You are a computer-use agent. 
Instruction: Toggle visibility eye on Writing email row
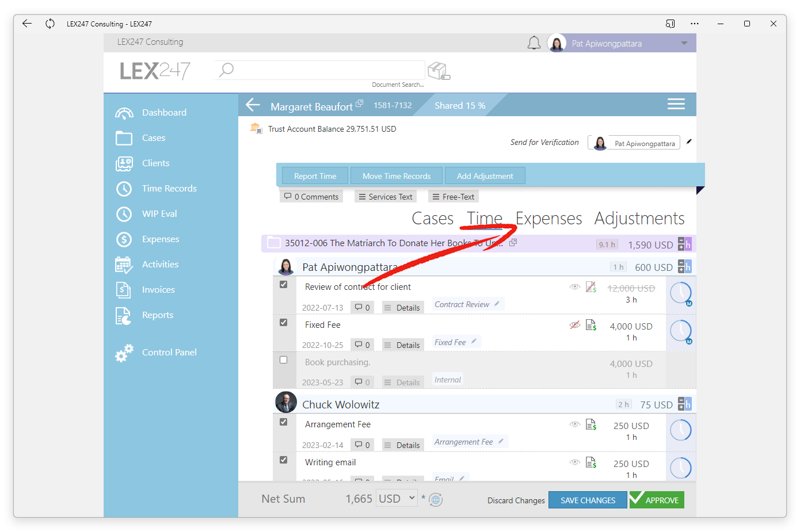pos(574,462)
